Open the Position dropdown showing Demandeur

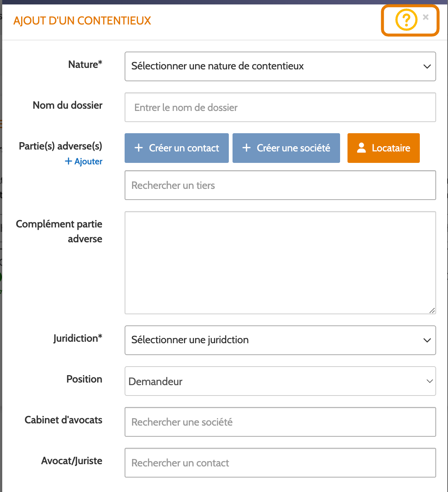pyautogui.click(x=280, y=381)
